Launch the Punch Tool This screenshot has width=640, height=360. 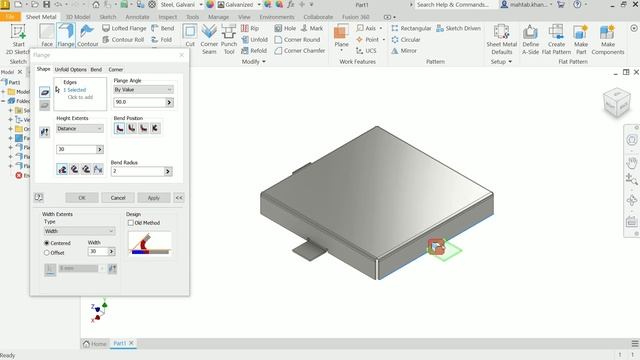point(229,39)
